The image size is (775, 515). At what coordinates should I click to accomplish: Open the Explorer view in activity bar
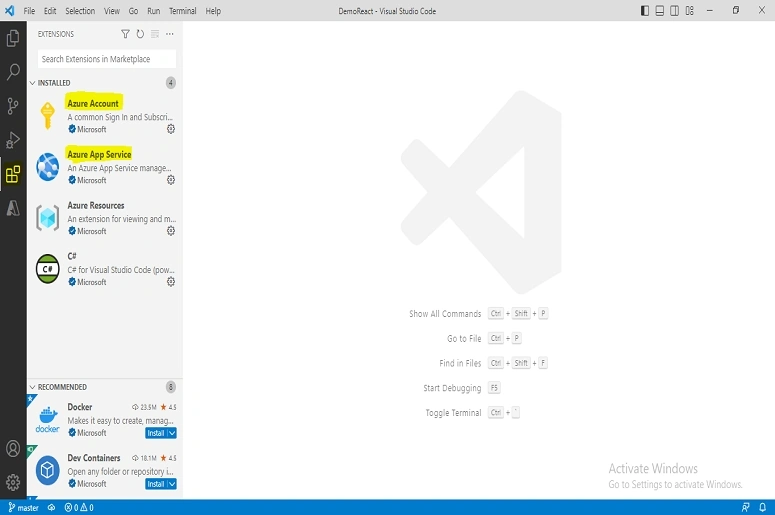pos(13,38)
